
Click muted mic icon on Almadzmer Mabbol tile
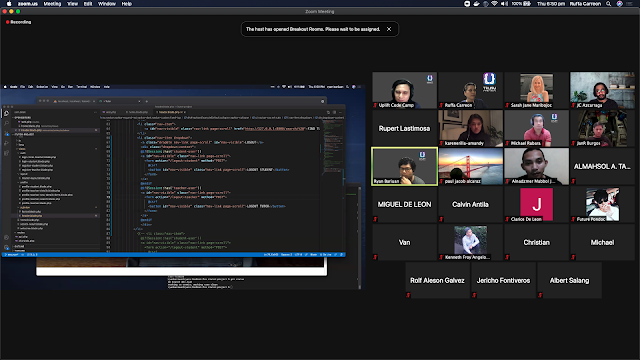point(507,181)
